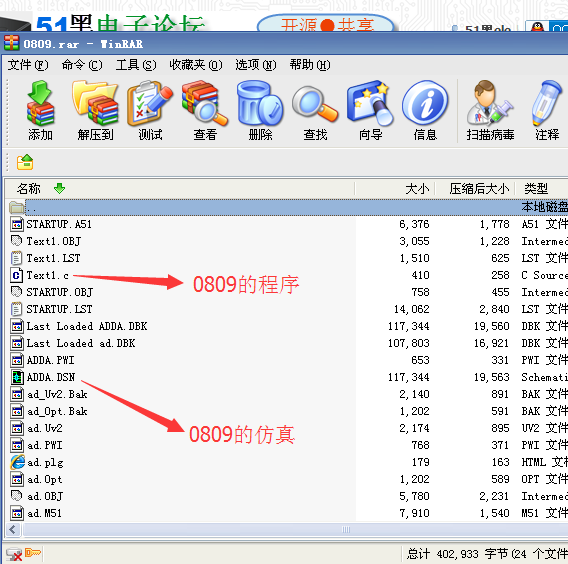568x564 pixels.
Task: Select the Text1.LST file name
Action: pyautogui.click(x=53, y=258)
